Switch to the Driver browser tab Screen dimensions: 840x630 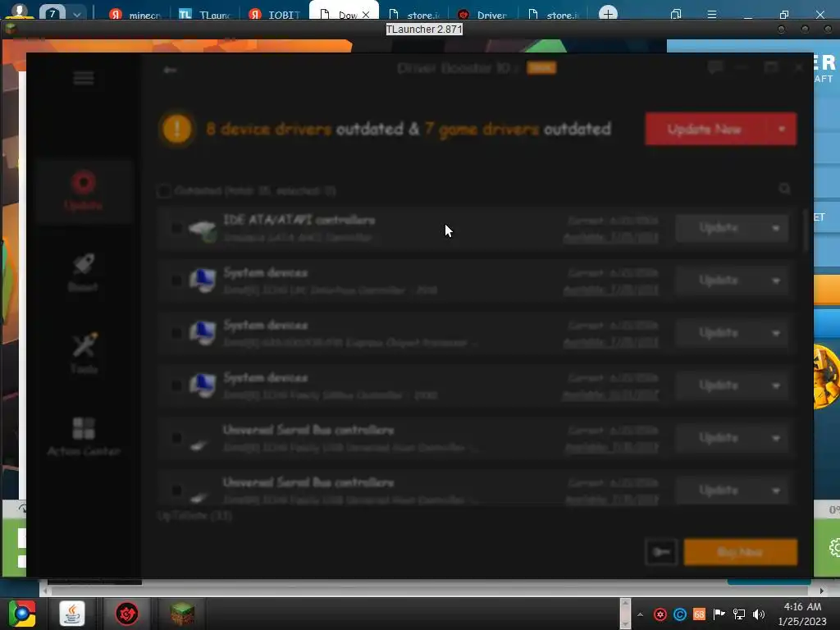click(484, 14)
